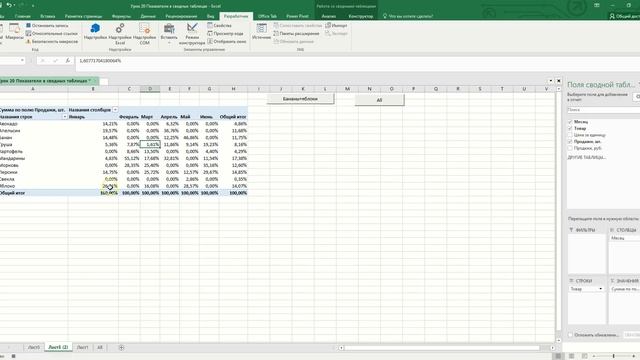
Task: Open the Конструктор PivotTable tab
Action: (x=361, y=16)
